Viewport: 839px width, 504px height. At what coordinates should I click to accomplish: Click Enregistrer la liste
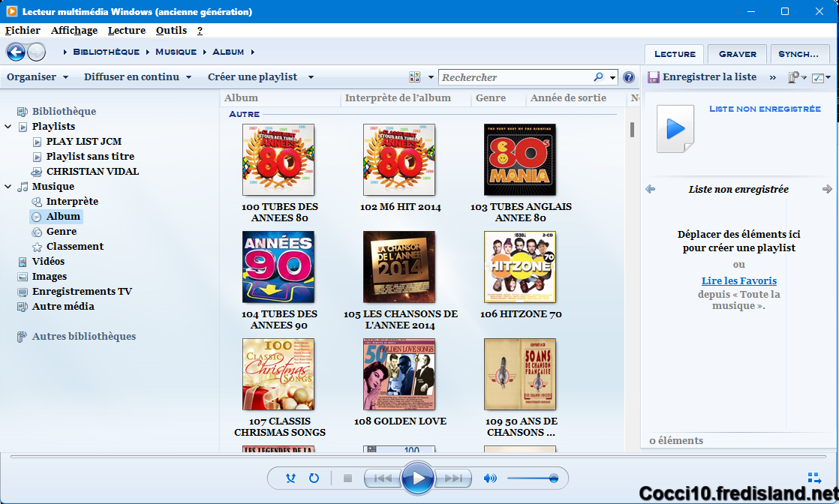(x=709, y=77)
